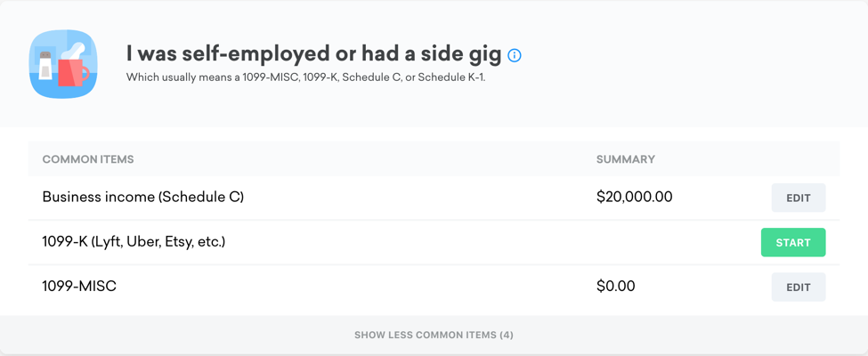Click the SUMMARY column header

625,159
